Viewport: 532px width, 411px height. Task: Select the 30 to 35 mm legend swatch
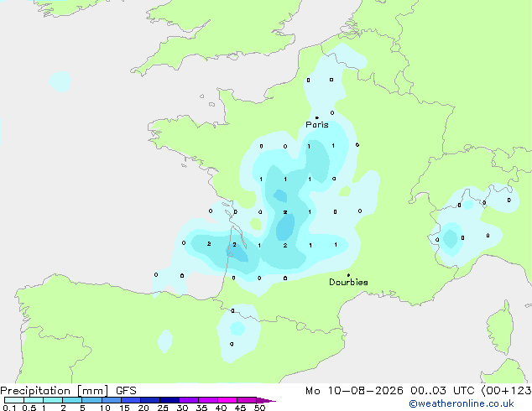[189, 400]
